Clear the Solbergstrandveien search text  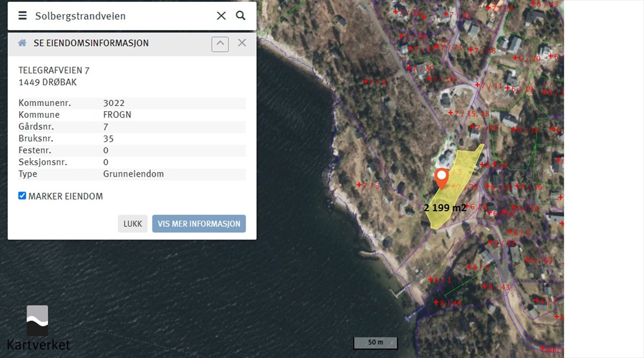click(x=221, y=16)
